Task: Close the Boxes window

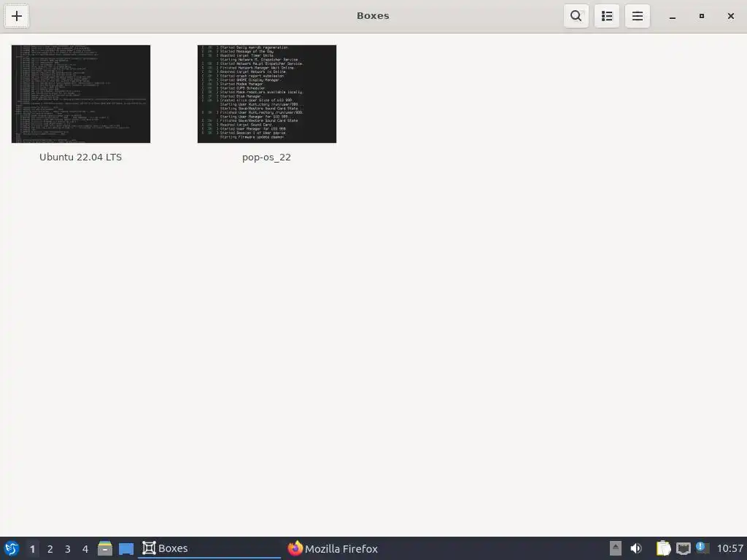Action: (x=731, y=16)
